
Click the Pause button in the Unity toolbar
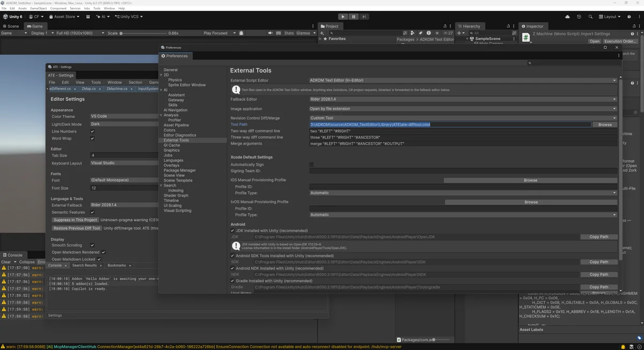[x=353, y=17]
